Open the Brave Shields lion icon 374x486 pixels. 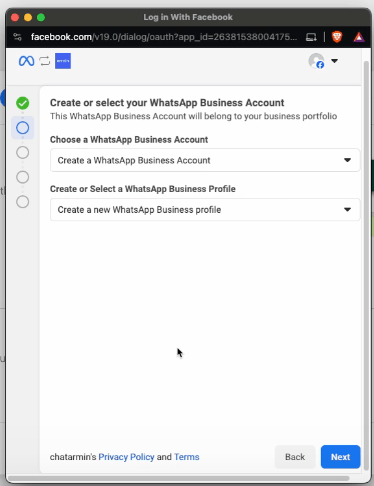(337, 37)
